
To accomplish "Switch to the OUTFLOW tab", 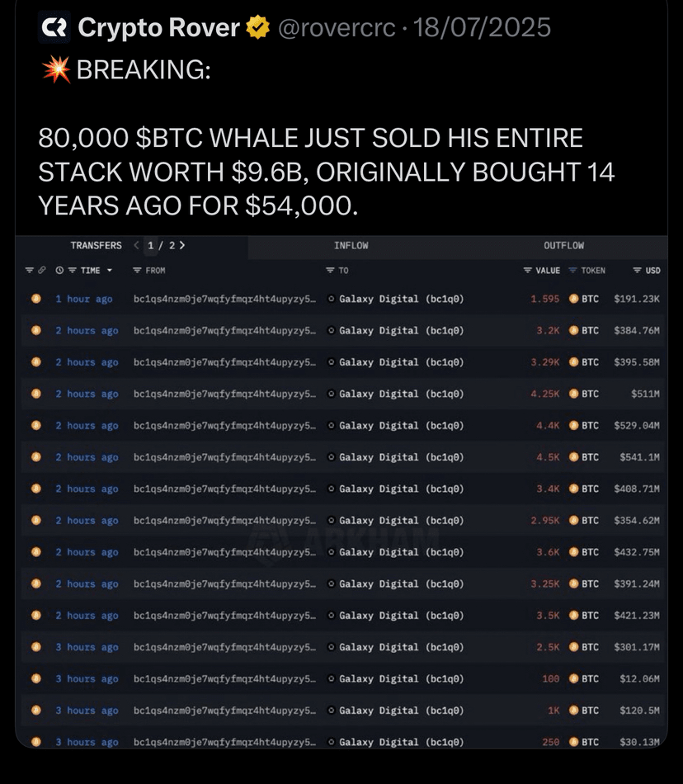I will tap(563, 245).
